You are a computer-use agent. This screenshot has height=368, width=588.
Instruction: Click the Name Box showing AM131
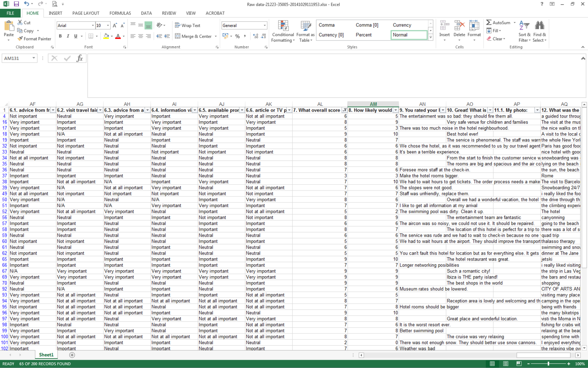click(x=17, y=58)
